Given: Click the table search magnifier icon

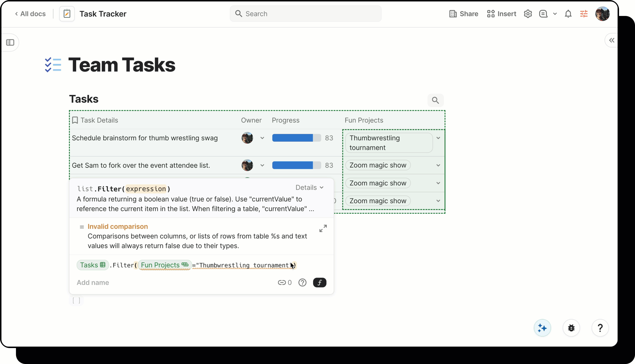Looking at the screenshot, I should pyautogui.click(x=435, y=100).
